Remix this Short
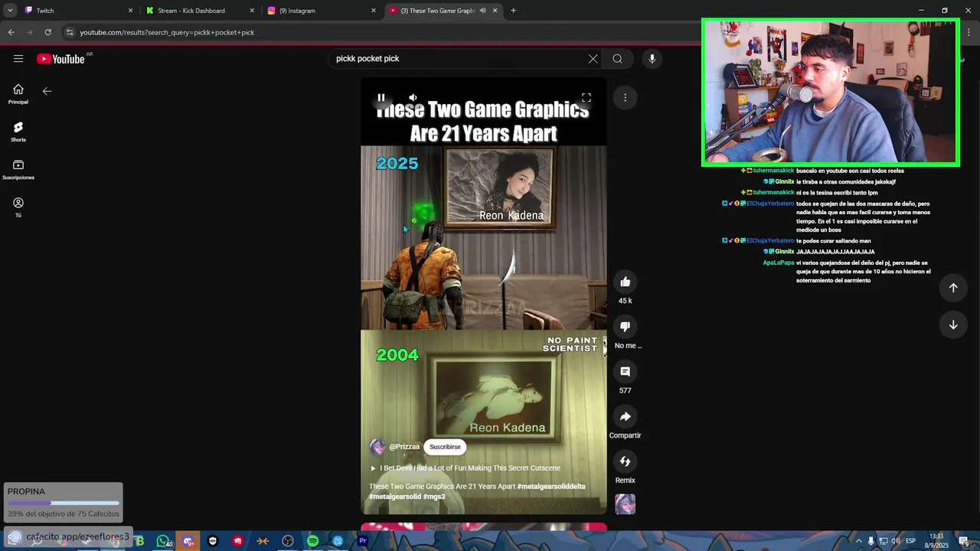The image size is (980, 551). [x=625, y=461]
